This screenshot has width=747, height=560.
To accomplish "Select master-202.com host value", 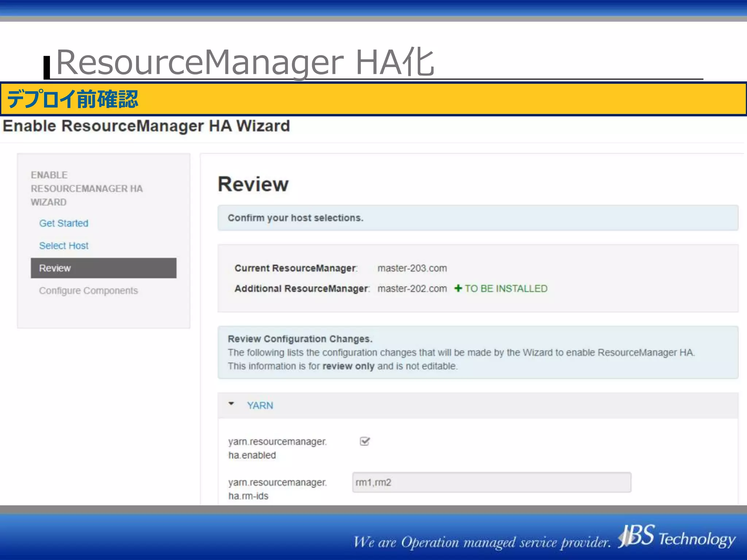I will coord(412,289).
